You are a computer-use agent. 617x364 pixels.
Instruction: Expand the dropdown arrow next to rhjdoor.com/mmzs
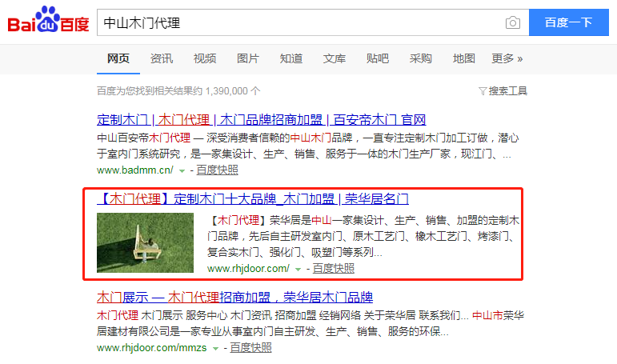tap(215, 349)
